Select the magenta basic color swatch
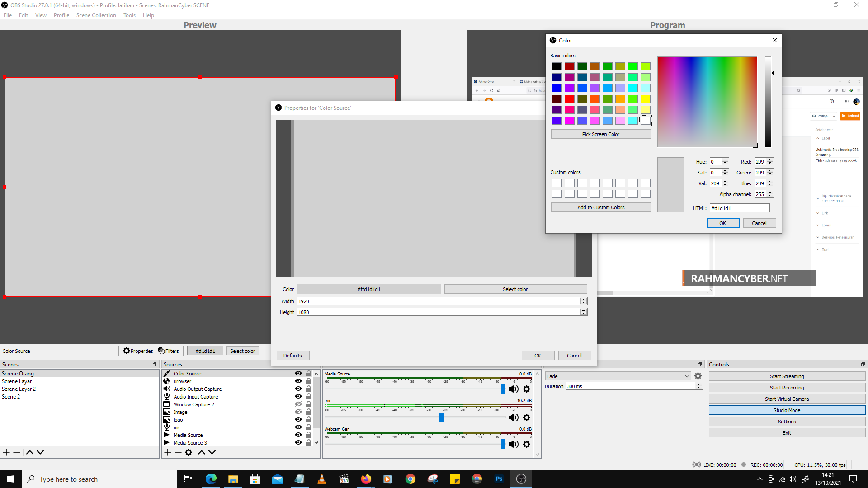Viewport: 868px width, 488px height. [569, 121]
